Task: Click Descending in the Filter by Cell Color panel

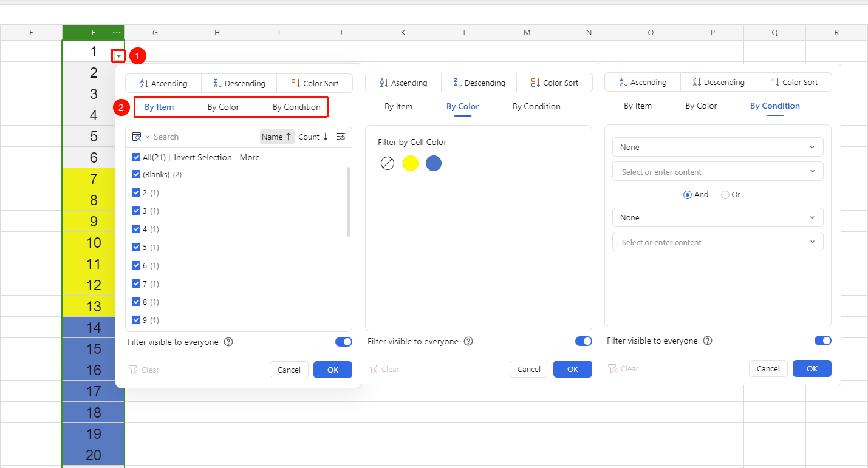Action: [479, 83]
